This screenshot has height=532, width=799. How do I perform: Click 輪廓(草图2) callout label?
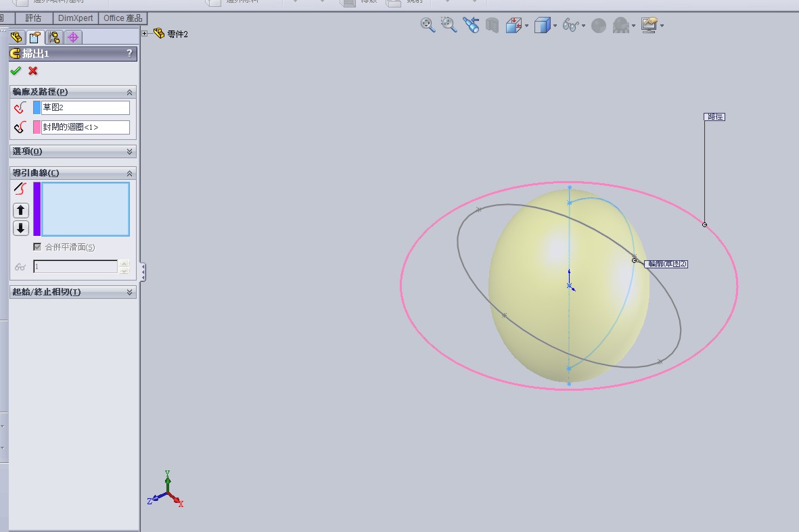click(666, 264)
